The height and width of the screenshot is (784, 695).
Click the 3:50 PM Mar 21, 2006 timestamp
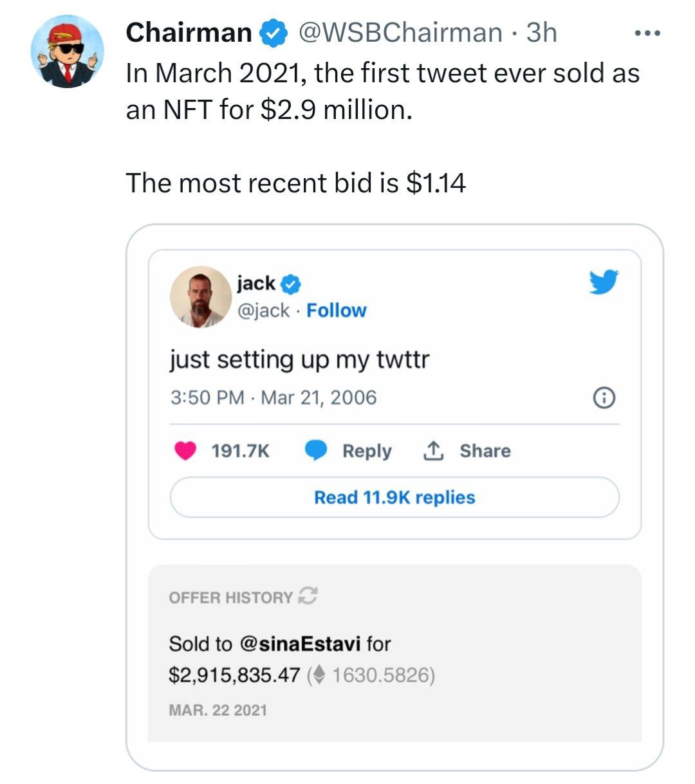pyautogui.click(x=273, y=397)
